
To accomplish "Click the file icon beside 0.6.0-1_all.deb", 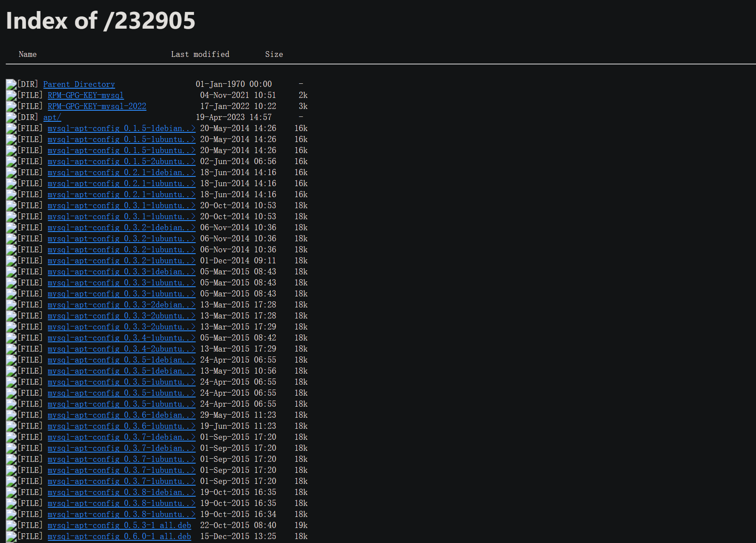I will click(x=11, y=536).
